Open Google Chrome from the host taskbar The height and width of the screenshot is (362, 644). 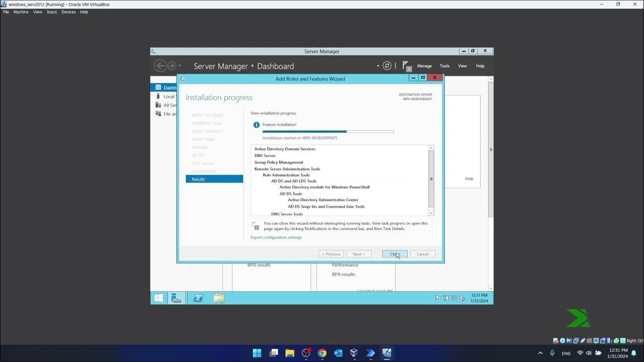click(x=321, y=353)
